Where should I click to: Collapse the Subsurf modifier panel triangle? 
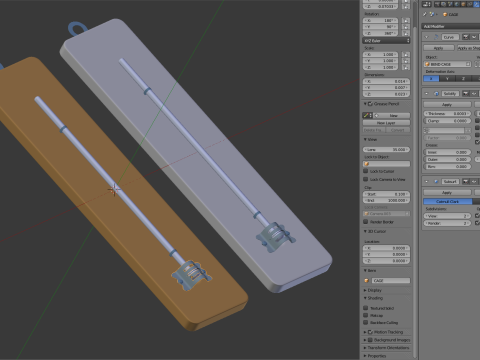427,182
